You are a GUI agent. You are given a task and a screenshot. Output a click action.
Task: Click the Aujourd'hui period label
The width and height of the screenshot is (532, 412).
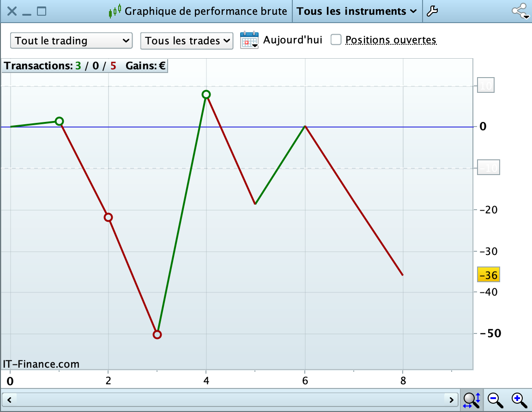pyautogui.click(x=292, y=40)
